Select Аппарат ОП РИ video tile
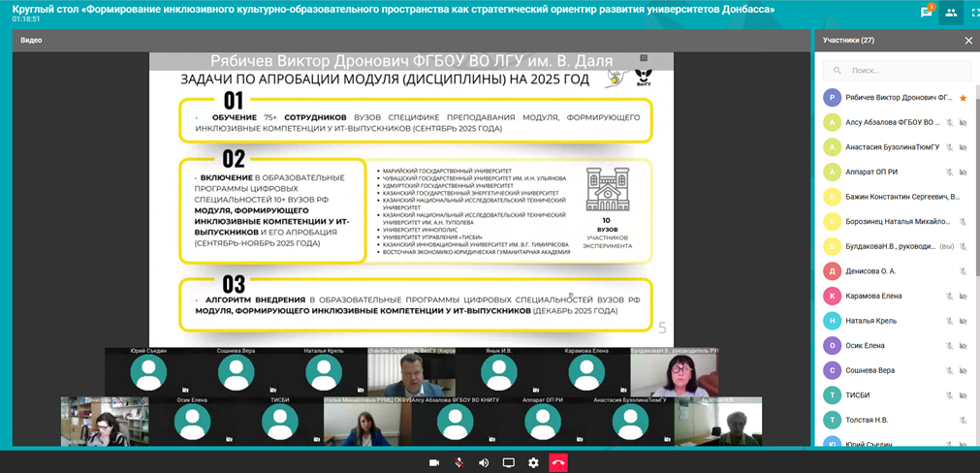This screenshot has height=473, width=980. [543, 421]
